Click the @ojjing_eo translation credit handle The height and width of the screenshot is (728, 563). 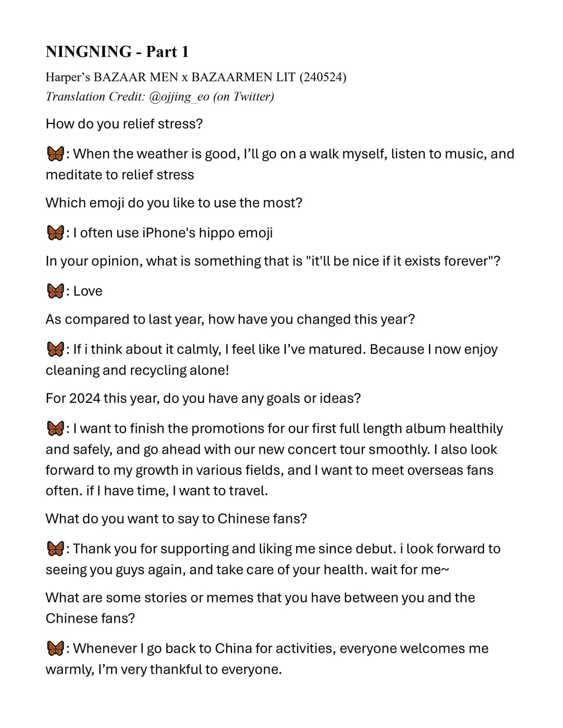point(179,97)
